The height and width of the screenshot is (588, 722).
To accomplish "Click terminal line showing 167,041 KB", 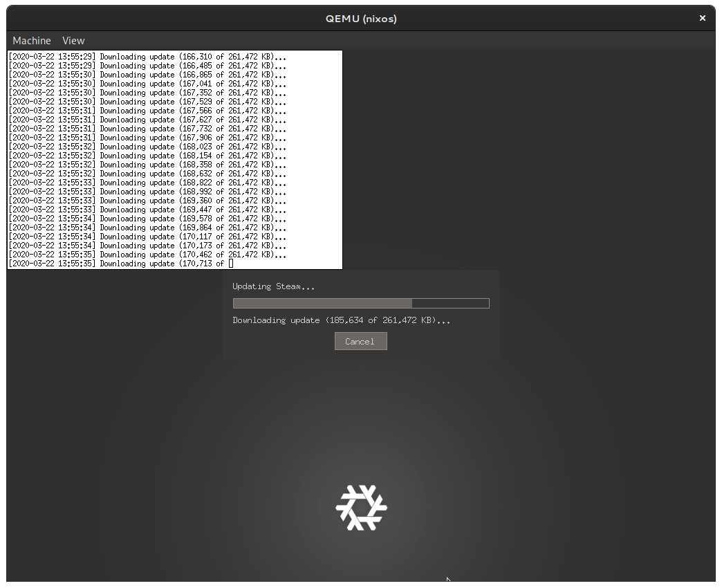I will pos(147,84).
